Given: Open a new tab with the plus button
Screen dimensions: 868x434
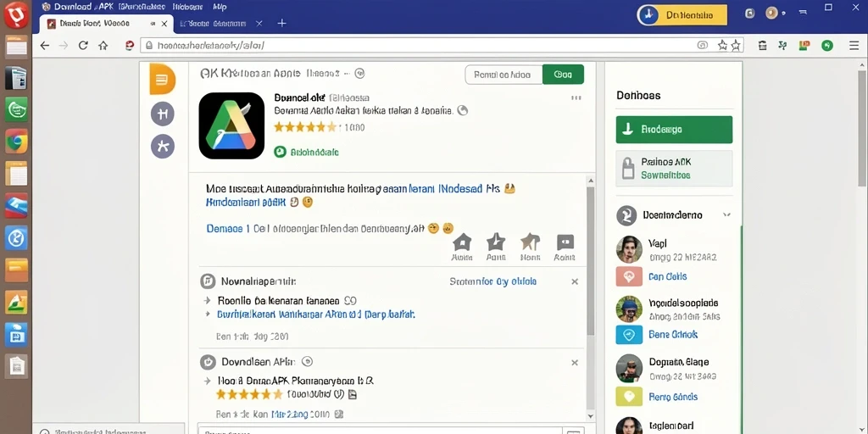Looking at the screenshot, I should pyautogui.click(x=281, y=23).
